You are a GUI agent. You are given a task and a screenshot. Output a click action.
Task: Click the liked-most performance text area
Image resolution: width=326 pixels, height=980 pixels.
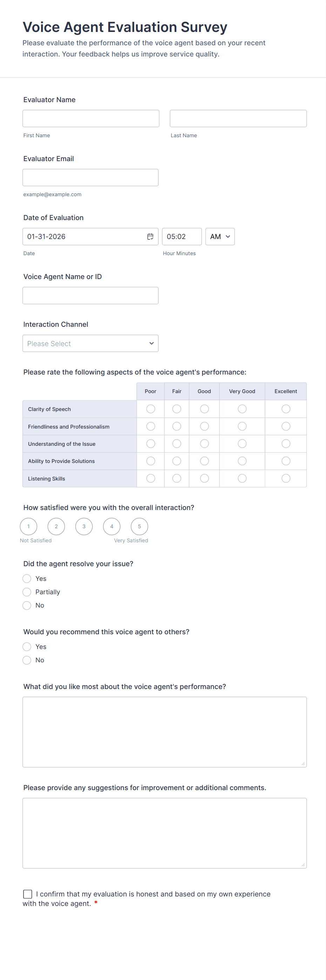pyautogui.click(x=164, y=732)
